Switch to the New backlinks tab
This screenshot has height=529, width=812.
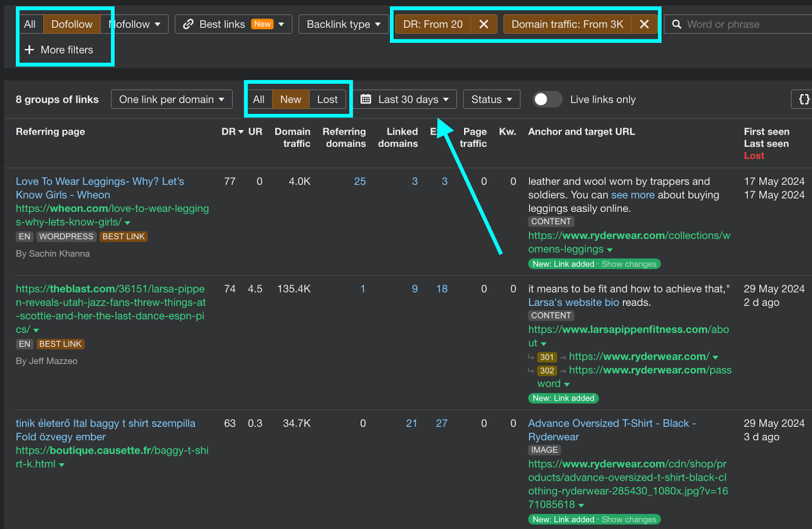click(291, 99)
